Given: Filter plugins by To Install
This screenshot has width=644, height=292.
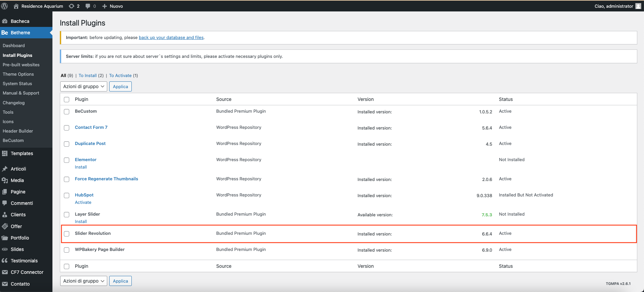Looking at the screenshot, I should [x=88, y=75].
